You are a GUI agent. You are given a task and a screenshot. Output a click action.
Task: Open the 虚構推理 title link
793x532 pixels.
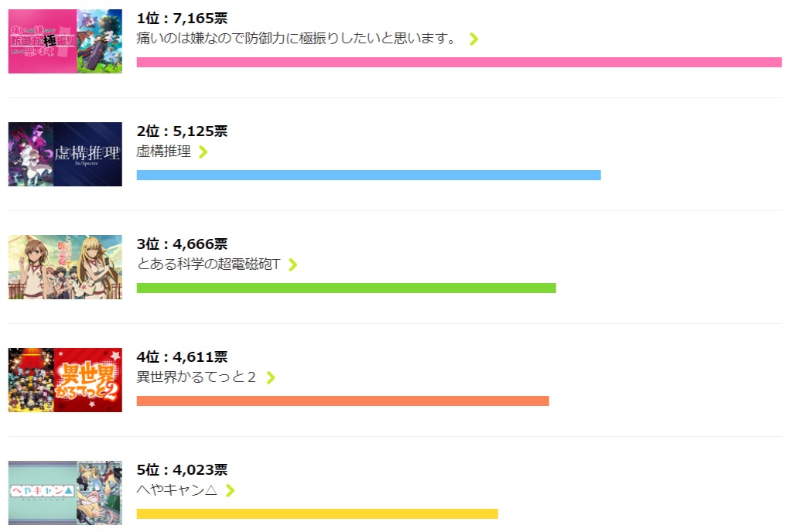tap(164, 152)
